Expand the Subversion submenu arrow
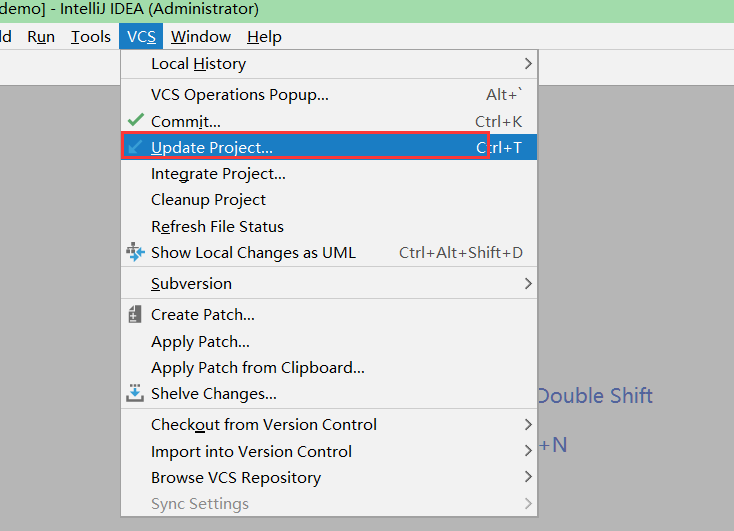The height and width of the screenshot is (531, 734). [x=528, y=283]
